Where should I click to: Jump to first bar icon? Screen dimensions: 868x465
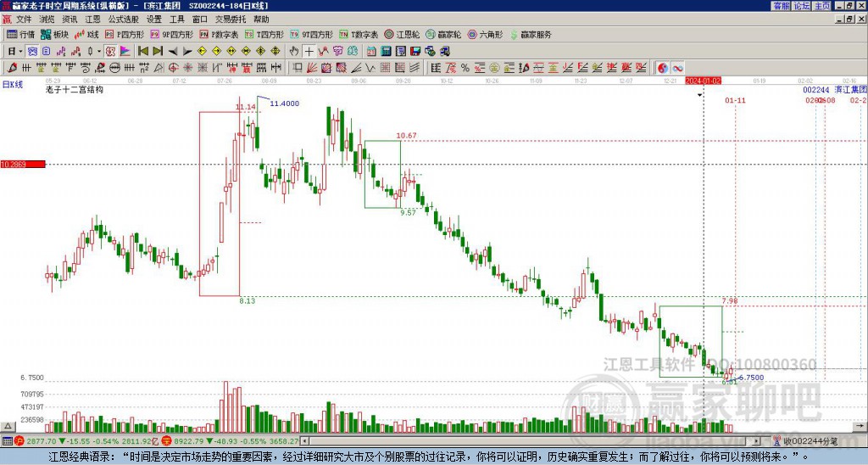142,51
